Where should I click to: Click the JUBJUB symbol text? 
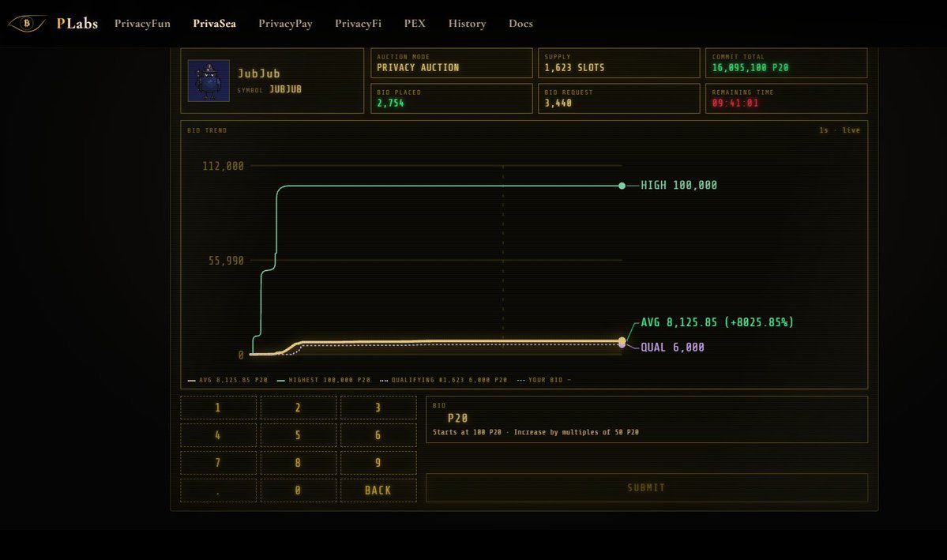pos(285,89)
